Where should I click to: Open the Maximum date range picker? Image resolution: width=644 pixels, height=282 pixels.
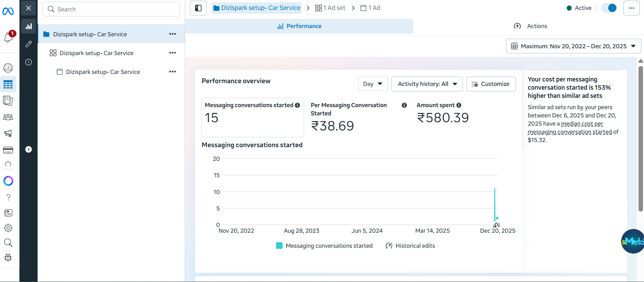click(573, 46)
